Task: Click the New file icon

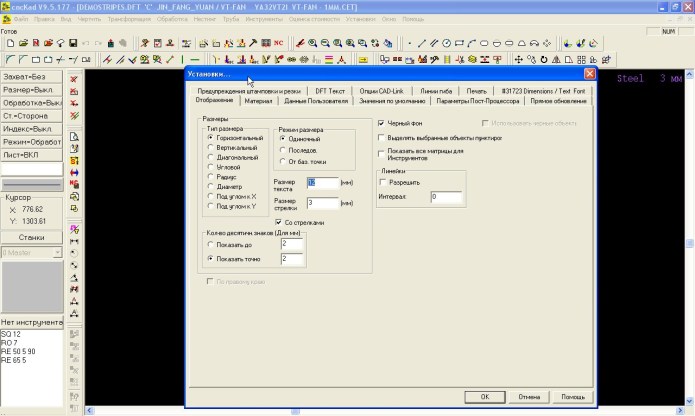Action: [x=11, y=43]
